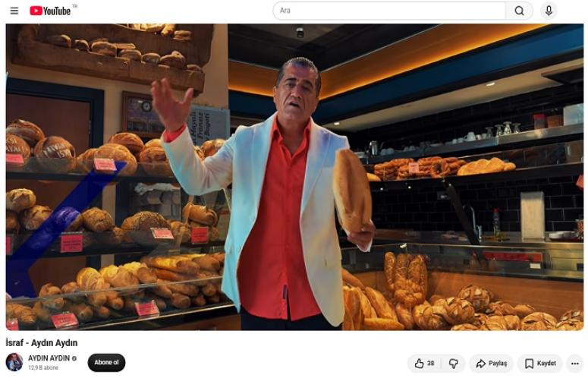Like the video with thumbs up
The width and height of the screenshot is (588, 378).
425,364
